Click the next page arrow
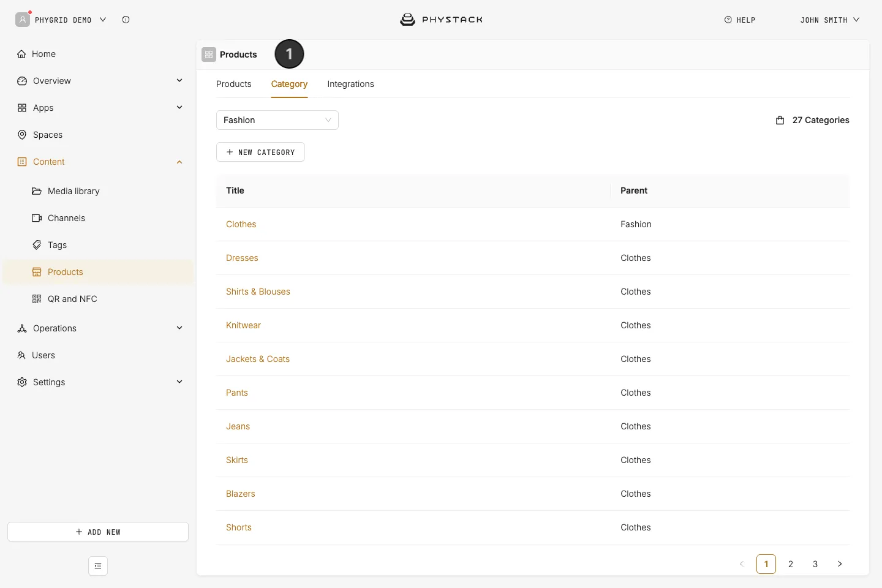Image resolution: width=882 pixels, height=588 pixels. (x=840, y=564)
